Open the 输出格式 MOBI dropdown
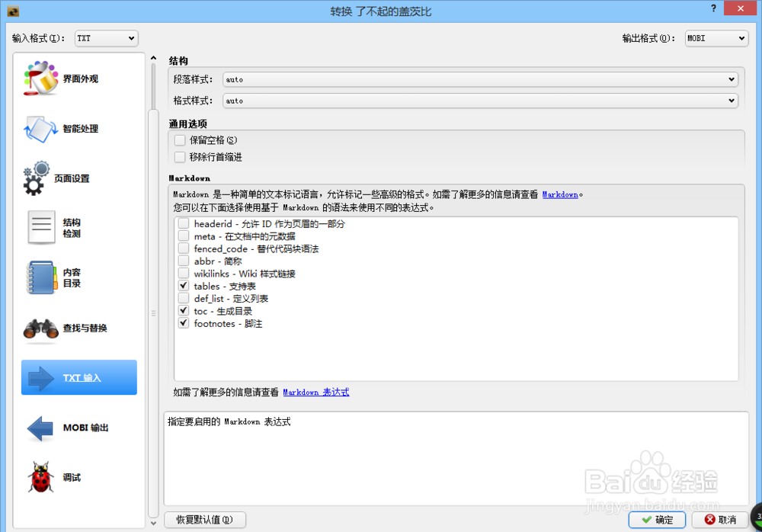 [716, 38]
